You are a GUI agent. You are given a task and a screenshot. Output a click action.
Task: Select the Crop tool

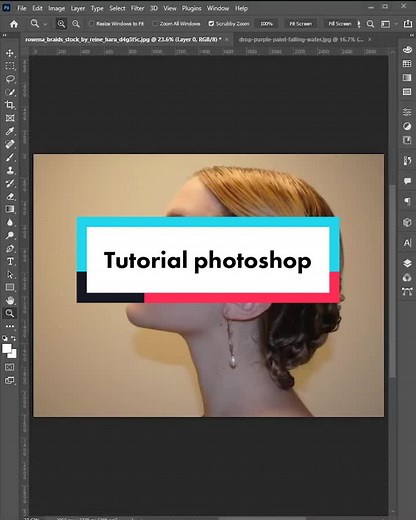point(10,105)
